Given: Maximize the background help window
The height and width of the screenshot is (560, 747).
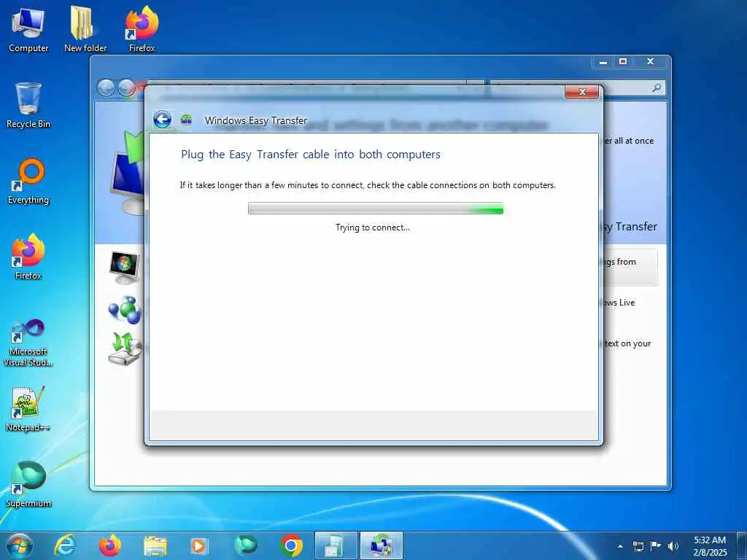Looking at the screenshot, I should (623, 62).
